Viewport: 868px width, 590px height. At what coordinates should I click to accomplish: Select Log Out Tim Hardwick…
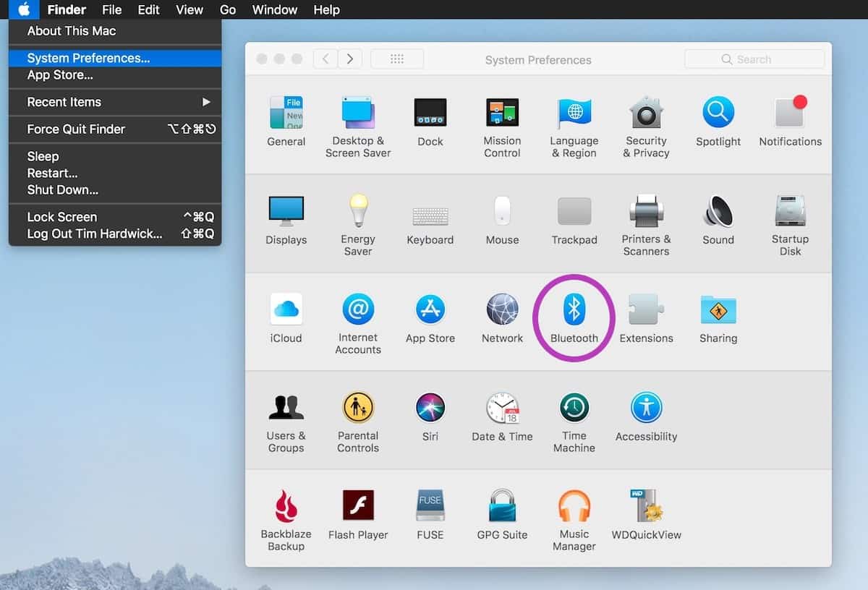(115, 234)
